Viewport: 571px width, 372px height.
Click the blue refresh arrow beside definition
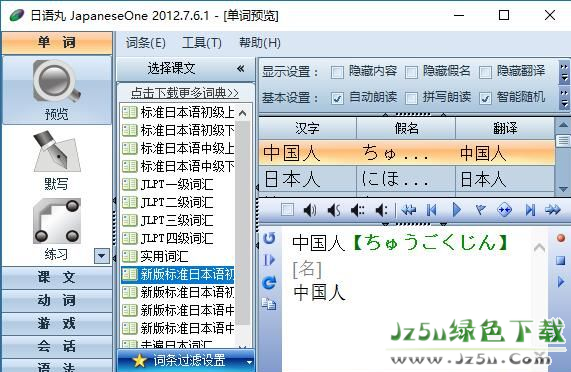(x=269, y=282)
